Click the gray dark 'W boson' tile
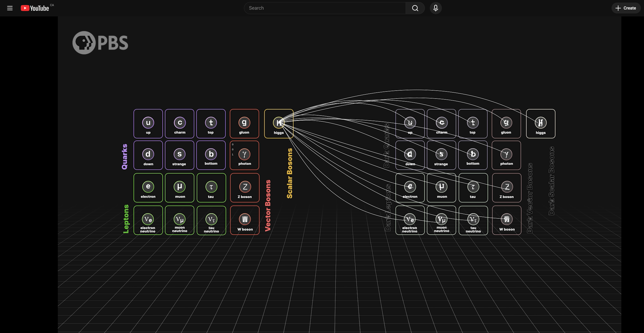Viewport: 644px width, 333px height. click(x=507, y=220)
